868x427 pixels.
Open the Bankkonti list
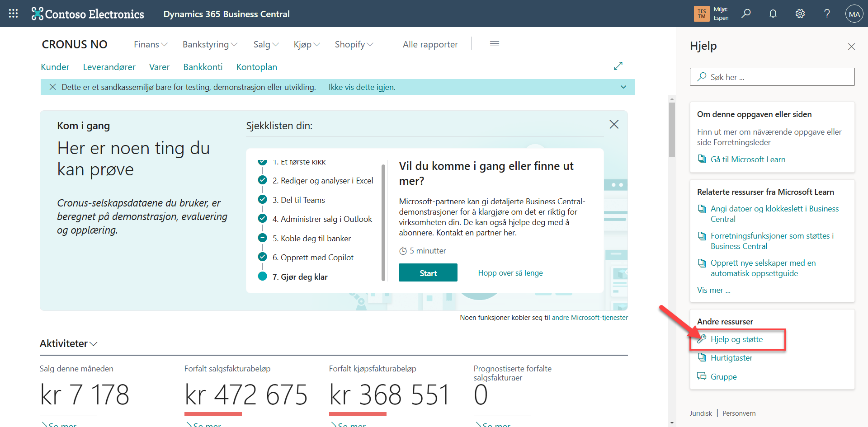click(203, 67)
